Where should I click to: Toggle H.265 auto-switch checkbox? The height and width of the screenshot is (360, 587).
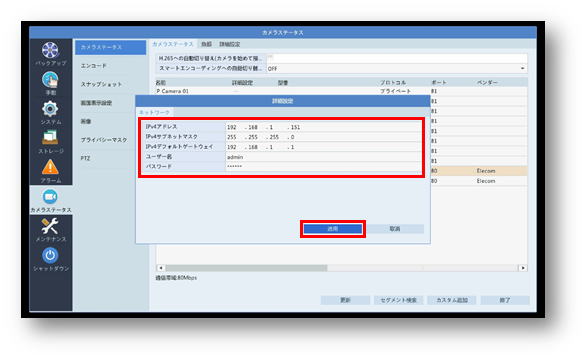point(270,58)
